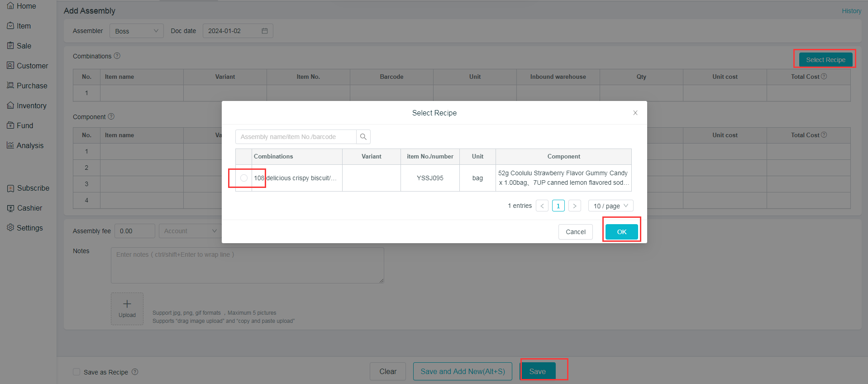Click help icon next to Save as Recipe
This screenshot has width=868, height=384.
[x=135, y=372]
